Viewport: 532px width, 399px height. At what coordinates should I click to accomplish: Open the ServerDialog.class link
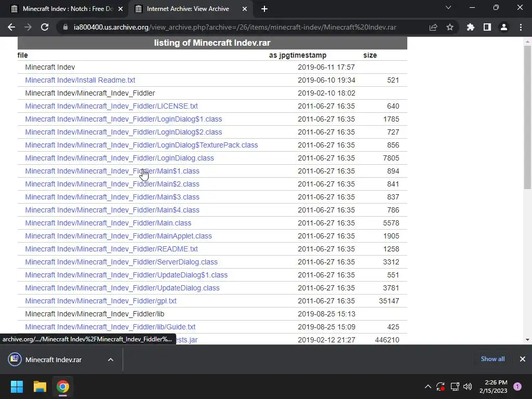pos(121,262)
